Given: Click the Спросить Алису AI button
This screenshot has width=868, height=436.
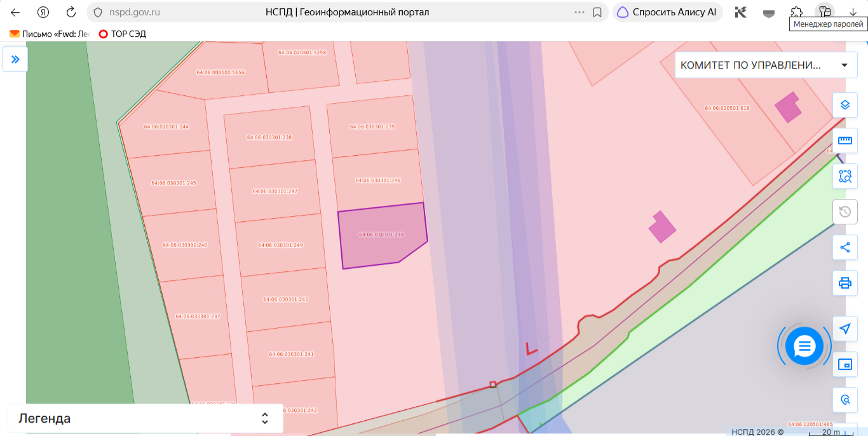Looking at the screenshot, I should [667, 12].
